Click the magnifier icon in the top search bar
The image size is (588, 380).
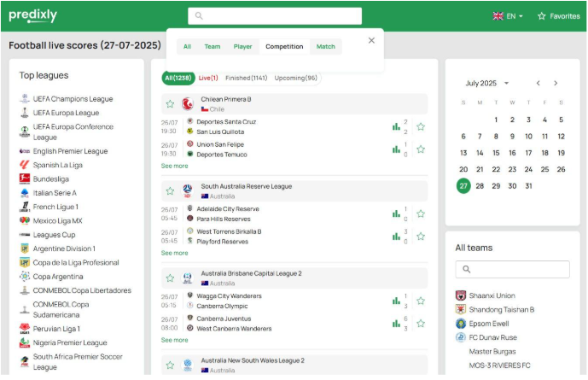click(199, 15)
